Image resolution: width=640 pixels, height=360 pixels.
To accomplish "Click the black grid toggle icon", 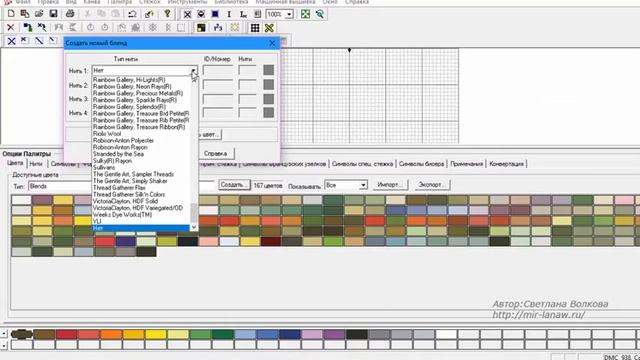I will coord(255,28).
